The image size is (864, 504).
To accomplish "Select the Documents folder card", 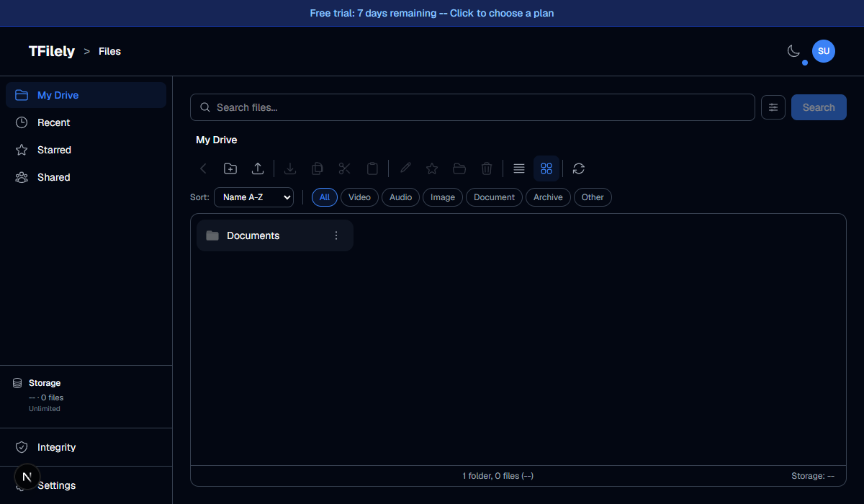I will coord(275,235).
